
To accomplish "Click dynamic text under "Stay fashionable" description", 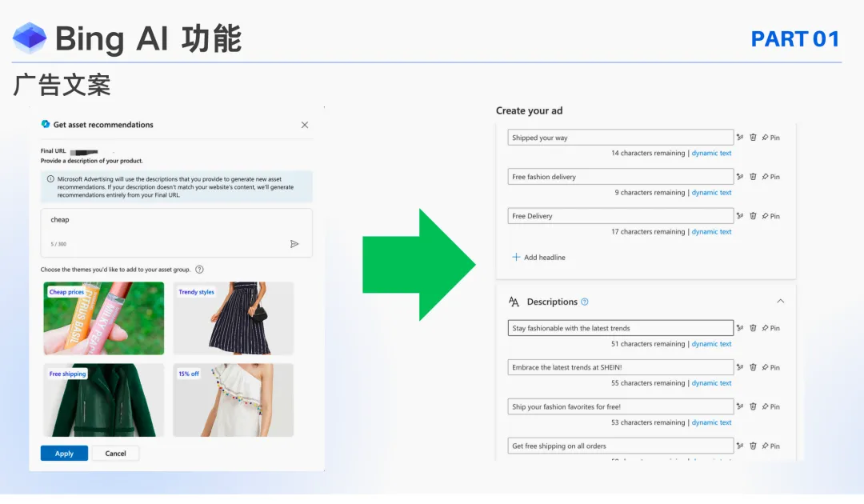I will (711, 344).
